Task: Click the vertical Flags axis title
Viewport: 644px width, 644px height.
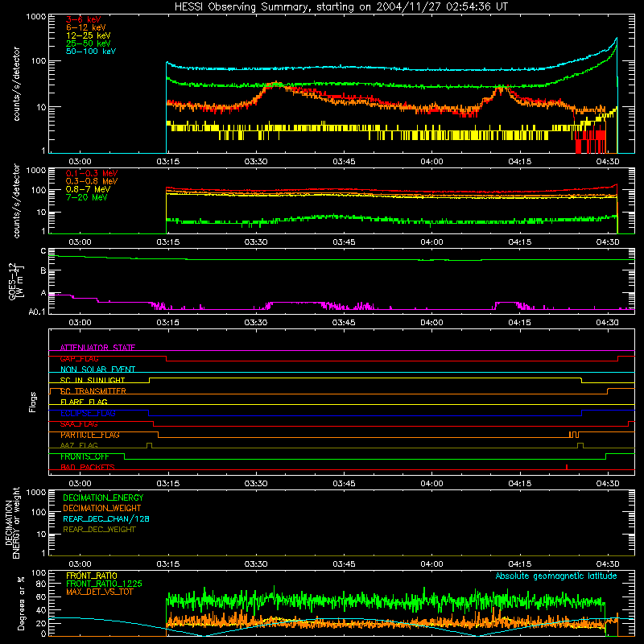Action: 32,402
